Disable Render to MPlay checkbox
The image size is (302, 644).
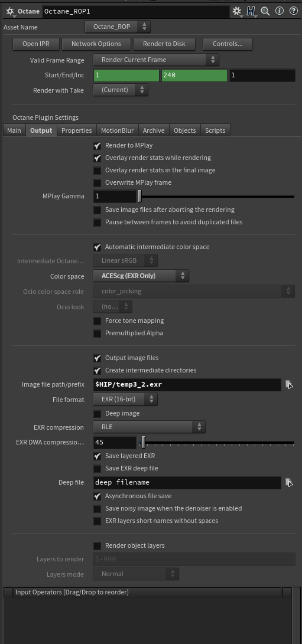click(x=97, y=145)
